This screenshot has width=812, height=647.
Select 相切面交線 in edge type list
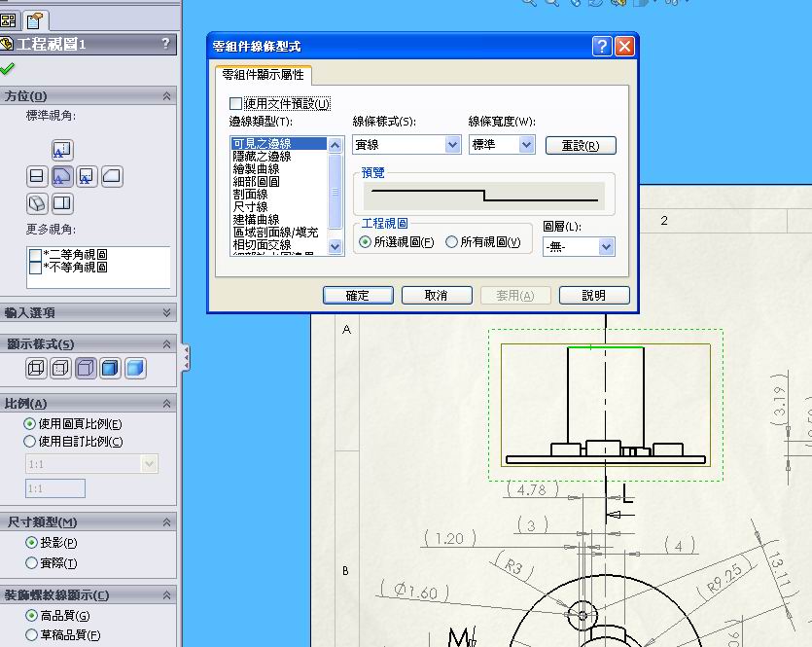tap(279, 244)
